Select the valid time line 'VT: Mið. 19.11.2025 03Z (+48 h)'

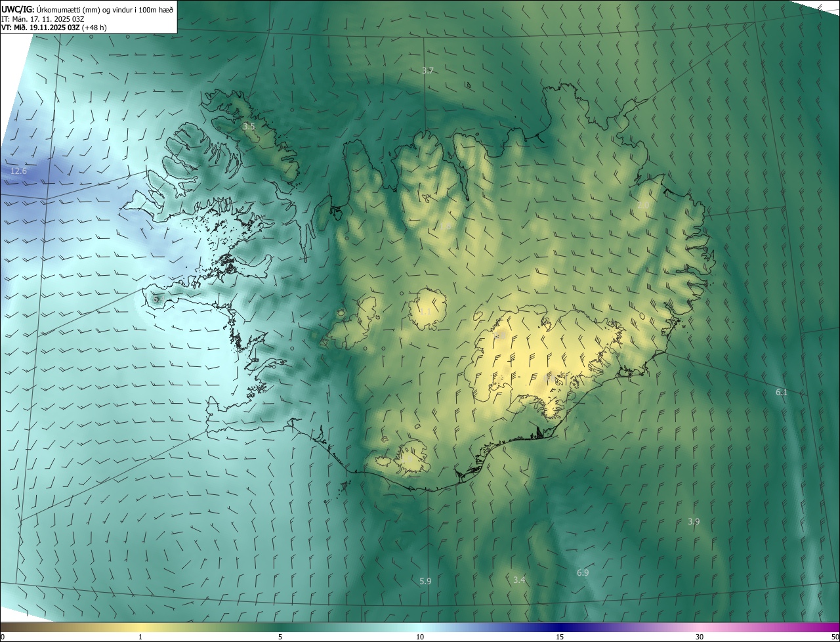[x=54, y=28]
